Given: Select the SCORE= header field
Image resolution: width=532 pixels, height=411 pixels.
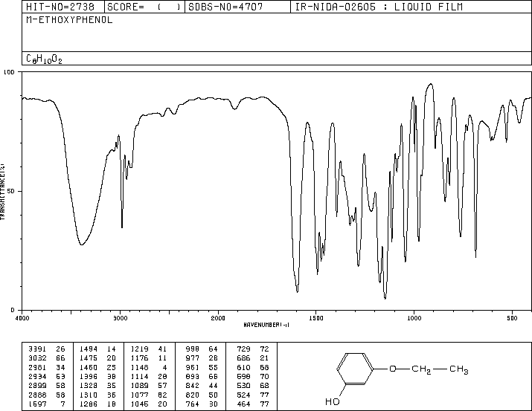Looking at the screenshot, I should 144,7.
